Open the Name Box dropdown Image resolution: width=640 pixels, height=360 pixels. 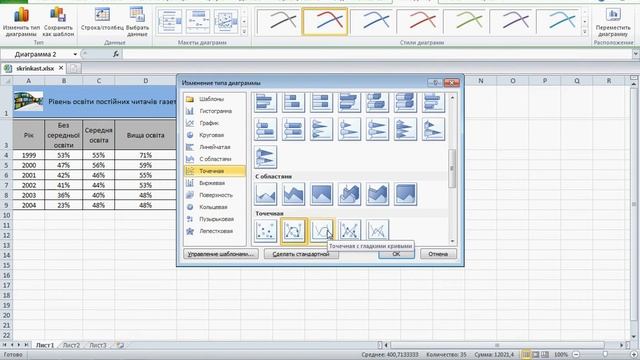pyautogui.click(x=75, y=54)
